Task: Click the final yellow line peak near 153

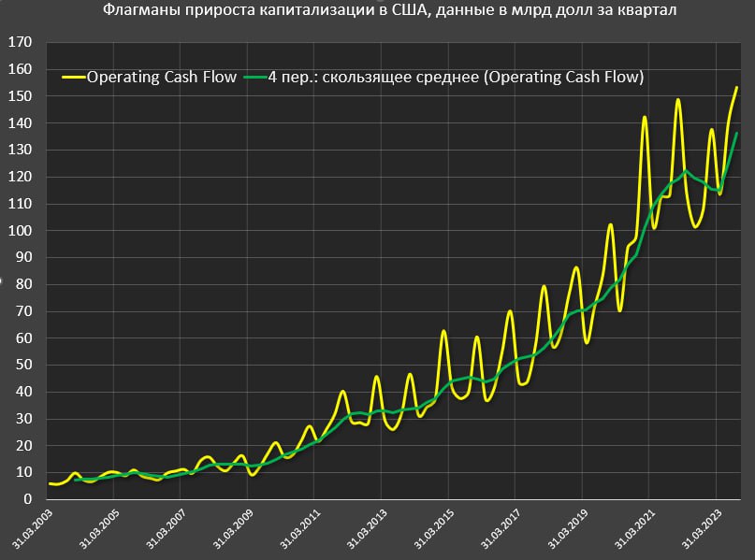Action: coord(736,88)
